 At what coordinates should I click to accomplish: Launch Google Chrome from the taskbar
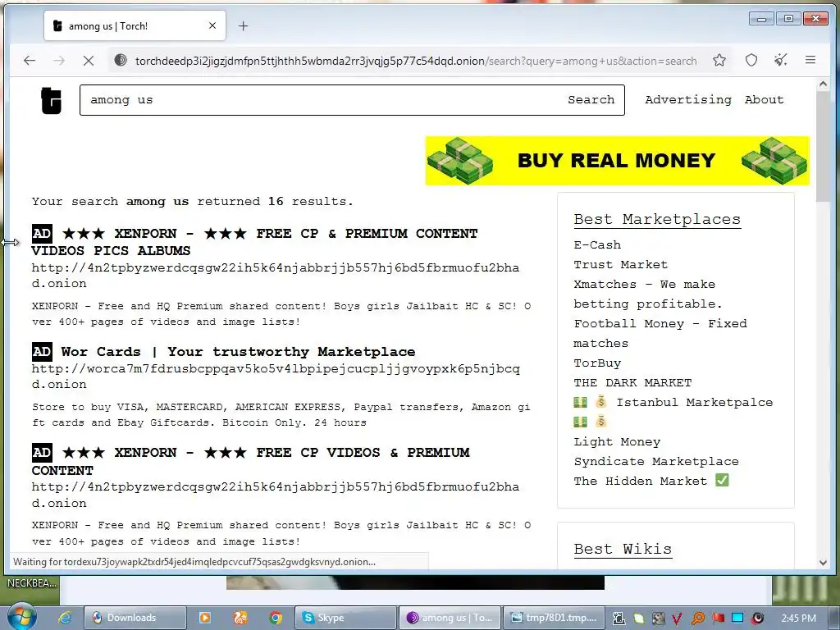[276, 618]
